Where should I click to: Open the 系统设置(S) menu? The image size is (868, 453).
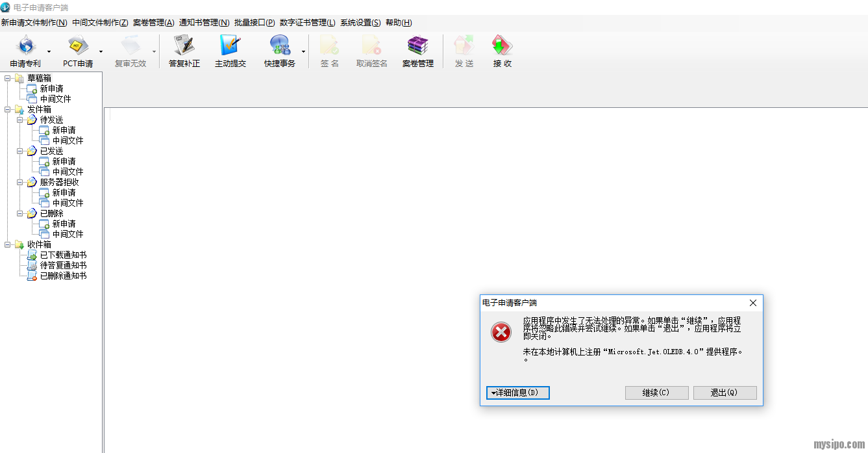pos(360,23)
